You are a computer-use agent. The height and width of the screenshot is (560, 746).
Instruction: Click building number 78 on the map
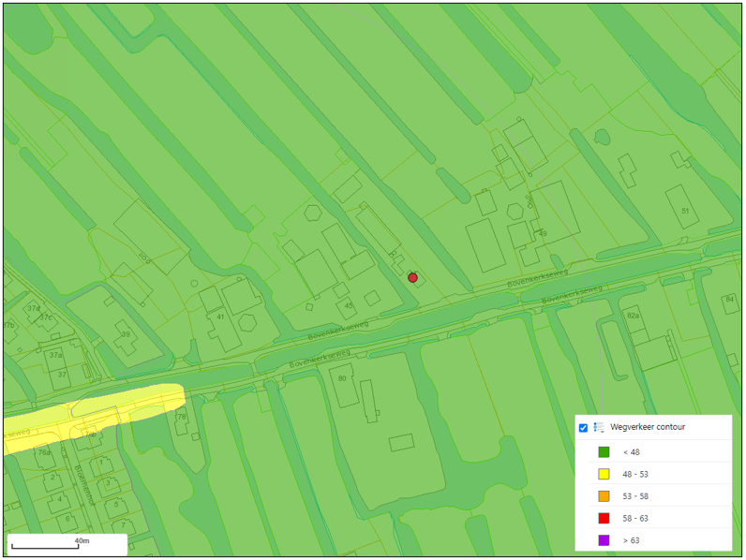pos(181,417)
